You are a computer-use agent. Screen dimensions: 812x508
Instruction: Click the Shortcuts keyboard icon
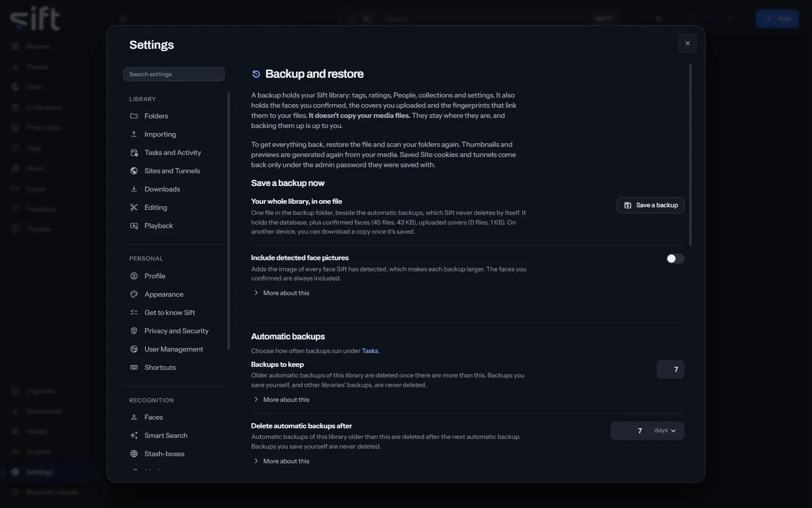coord(134,367)
